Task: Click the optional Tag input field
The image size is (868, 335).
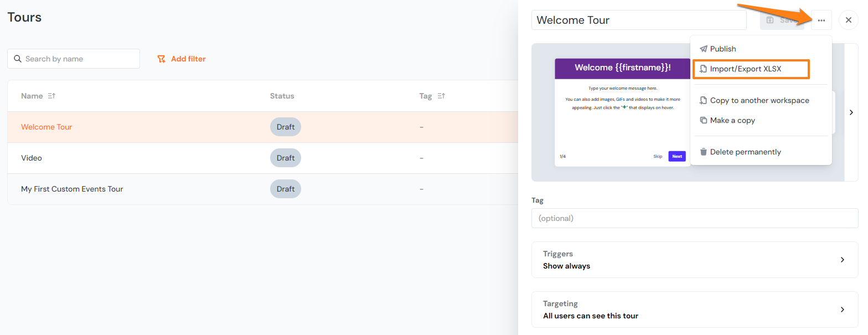Action: (x=694, y=218)
